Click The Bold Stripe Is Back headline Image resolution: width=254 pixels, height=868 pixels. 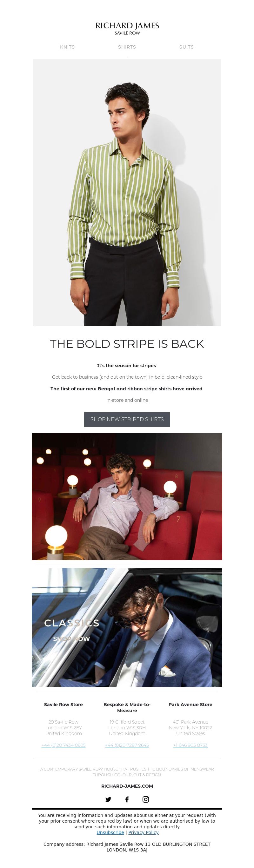tap(127, 344)
